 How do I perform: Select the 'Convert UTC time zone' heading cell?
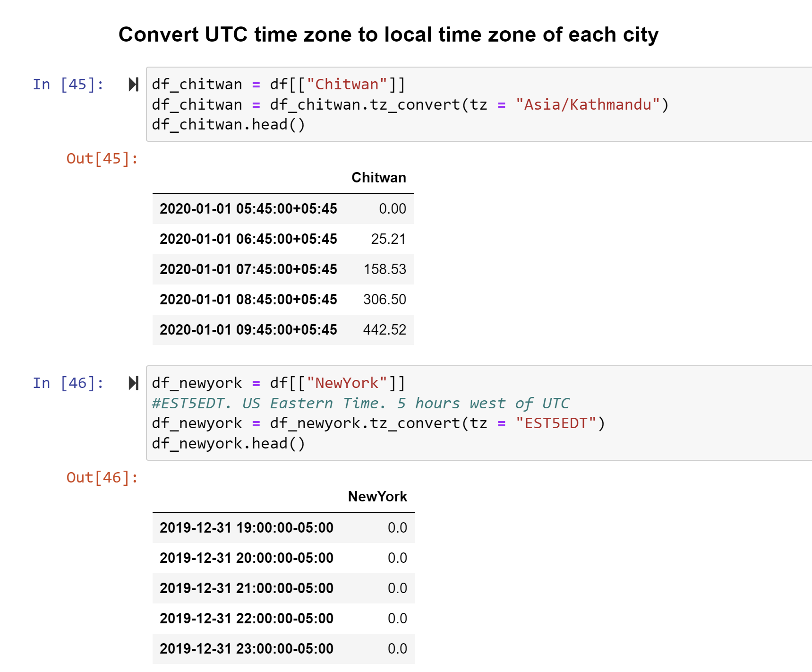coord(388,34)
